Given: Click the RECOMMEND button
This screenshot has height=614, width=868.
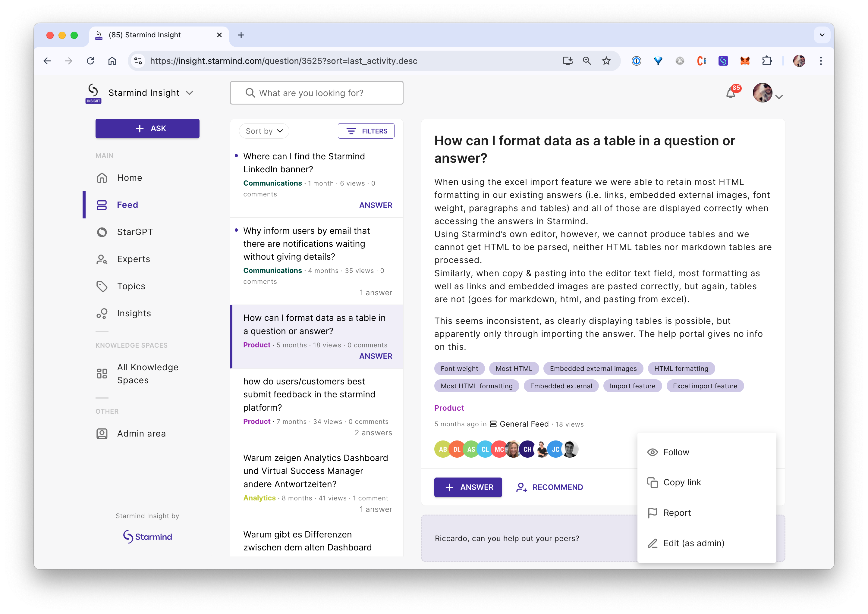Looking at the screenshot, I should [549, 487].
